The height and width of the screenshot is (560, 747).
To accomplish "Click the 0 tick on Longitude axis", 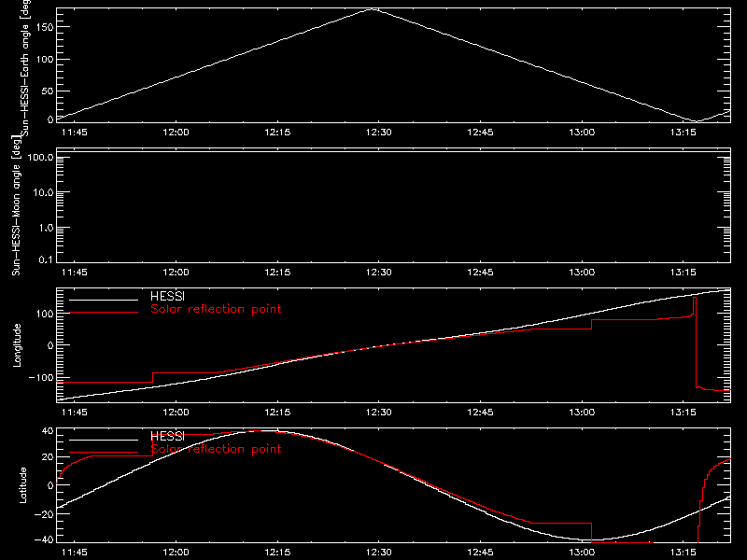I will coord(50,345).
